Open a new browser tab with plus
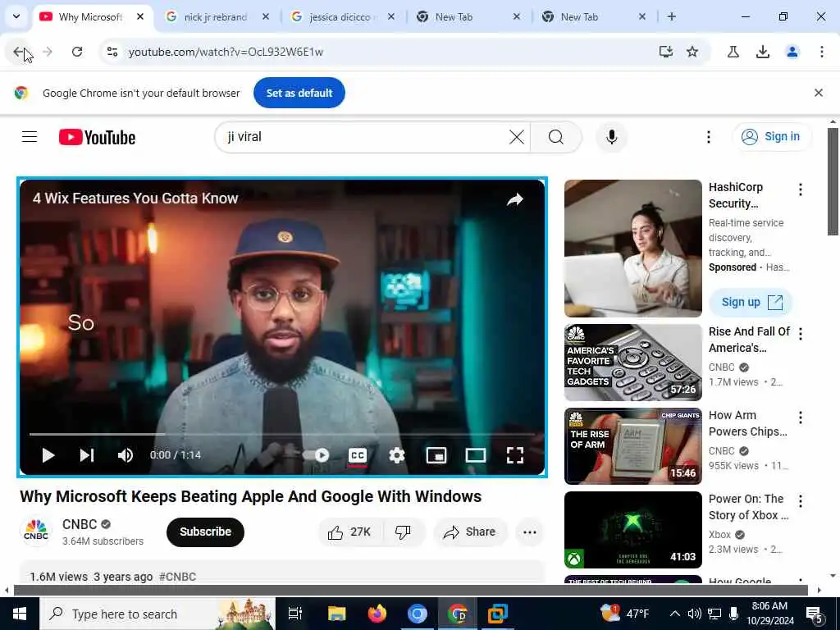This screenshot has width=840, height=630. (x=671, y=16)
